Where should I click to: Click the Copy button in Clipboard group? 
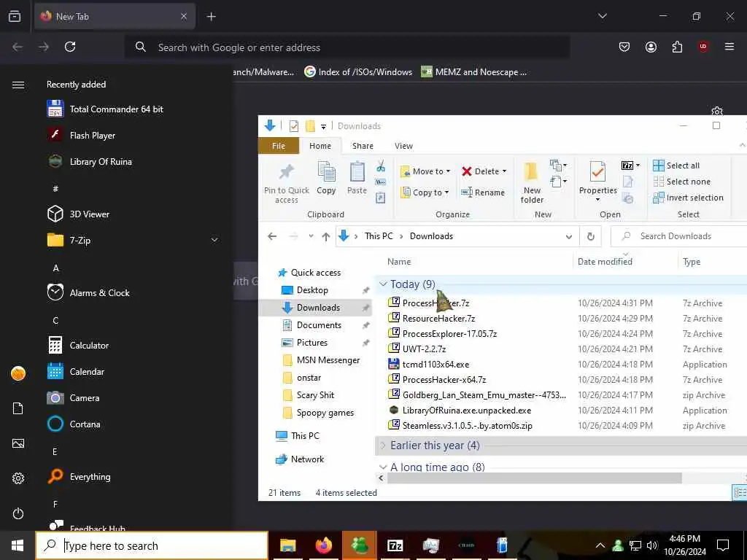tap(326, 178)
